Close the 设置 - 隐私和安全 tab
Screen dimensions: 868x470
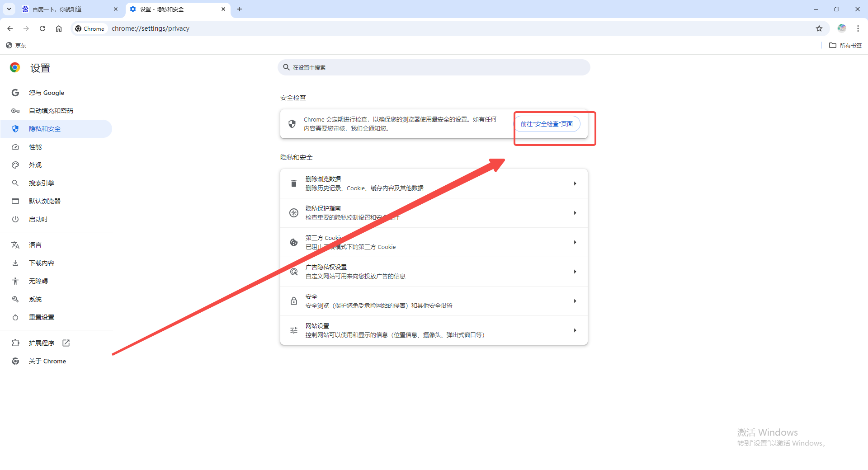click(x=223, y=9)
